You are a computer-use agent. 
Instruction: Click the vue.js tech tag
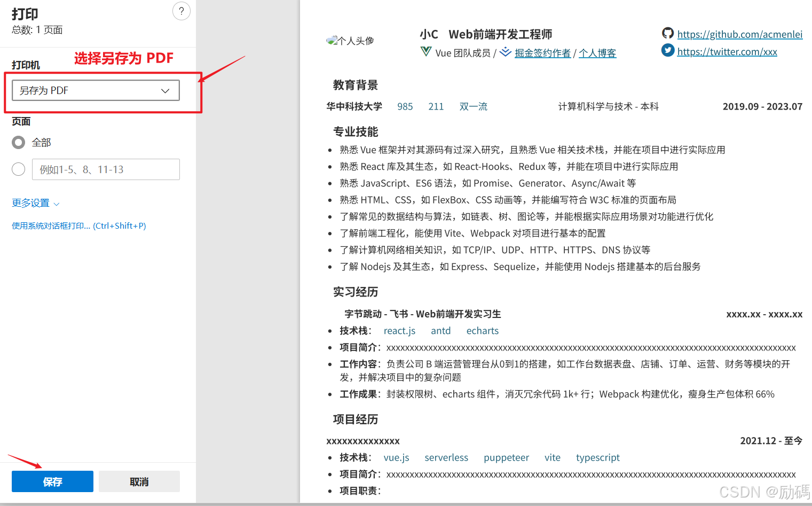tap(397, 457)
